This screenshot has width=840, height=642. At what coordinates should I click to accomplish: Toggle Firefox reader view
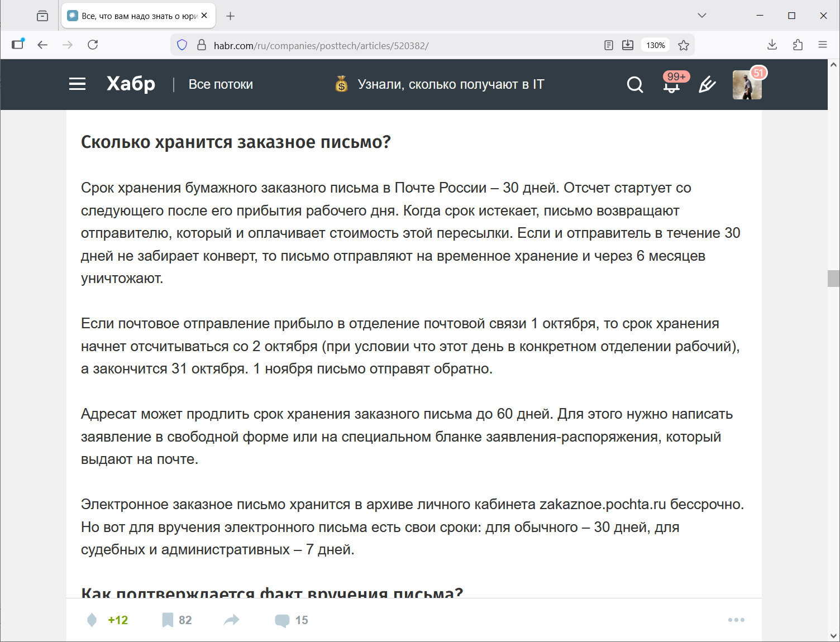coord(609,45)
